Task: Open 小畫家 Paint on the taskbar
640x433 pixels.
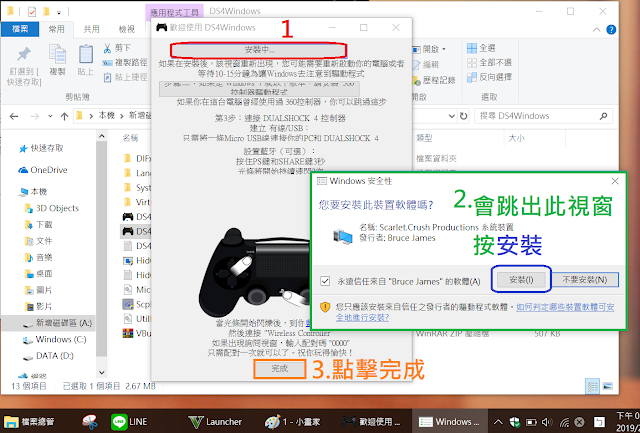Action: coord(293,422)
